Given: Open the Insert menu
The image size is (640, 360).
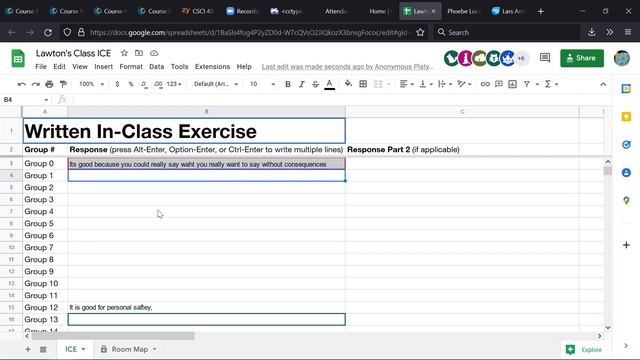Looking at the screenshot, I should (x=103, y=67).
